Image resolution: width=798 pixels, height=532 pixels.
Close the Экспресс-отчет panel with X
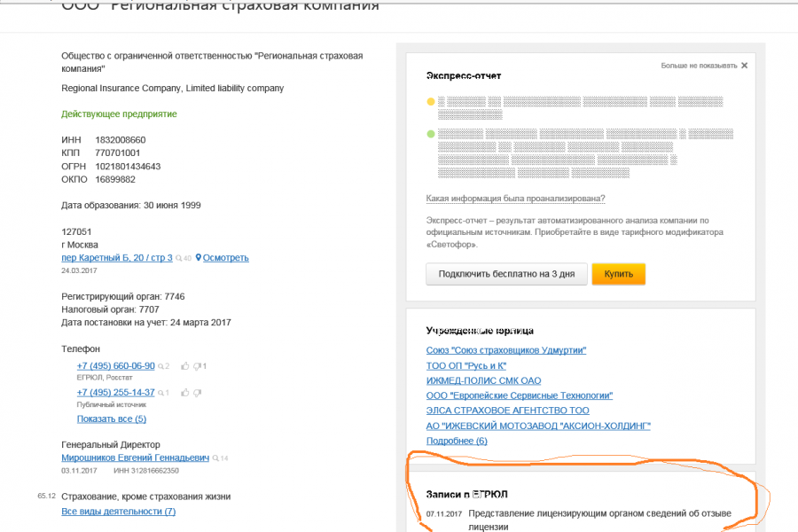point(745,66)
